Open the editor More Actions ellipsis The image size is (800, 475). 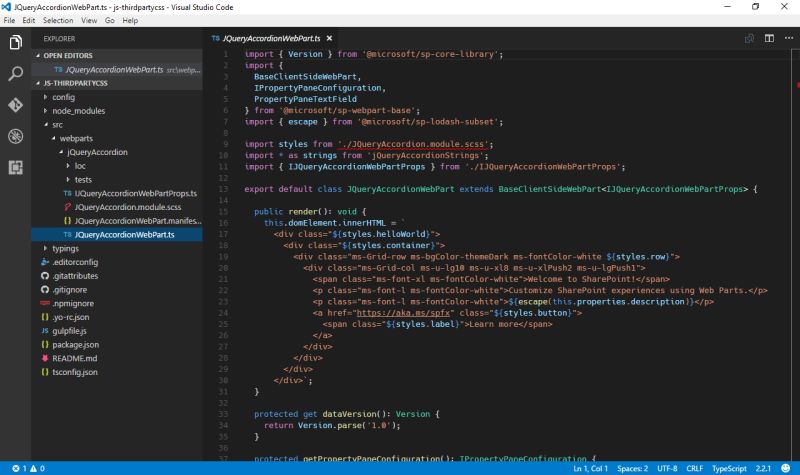click(x=789, y=38)
